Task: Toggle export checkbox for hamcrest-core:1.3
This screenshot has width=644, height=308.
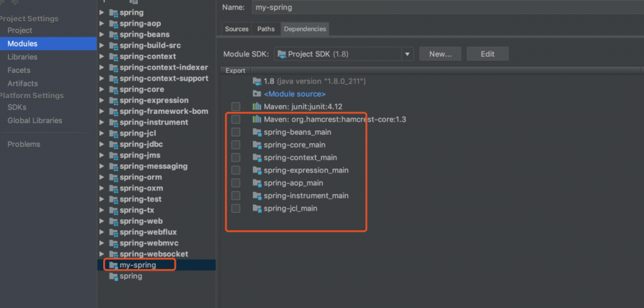Action: [x=236, y=119]
